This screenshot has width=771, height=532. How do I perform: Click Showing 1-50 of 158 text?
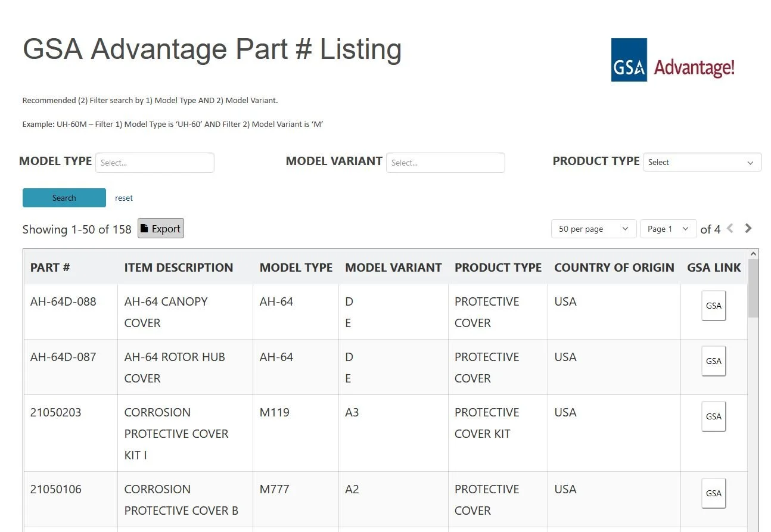(77, 229)
